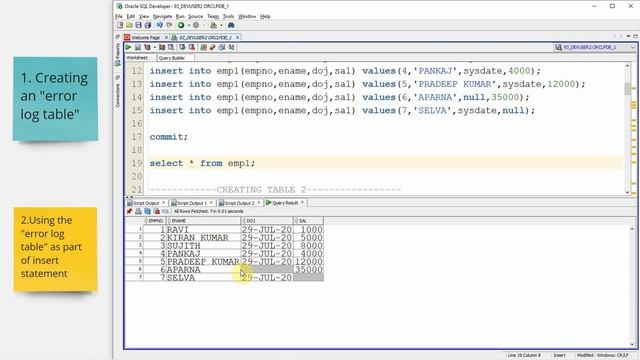Click the Clear eraser icon in worksheet toolbar
The image size is (640, 360).
pos(212,47)
